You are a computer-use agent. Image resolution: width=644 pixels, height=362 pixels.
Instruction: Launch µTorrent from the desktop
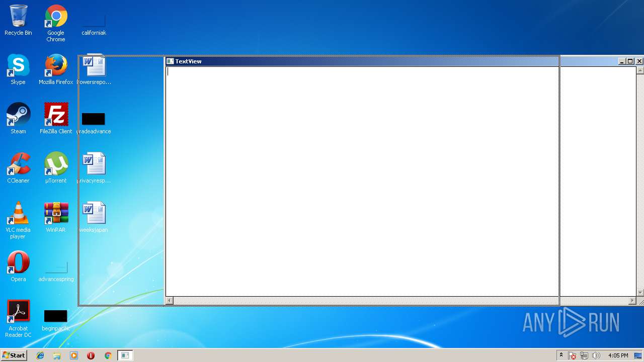[x=56, y=168]
